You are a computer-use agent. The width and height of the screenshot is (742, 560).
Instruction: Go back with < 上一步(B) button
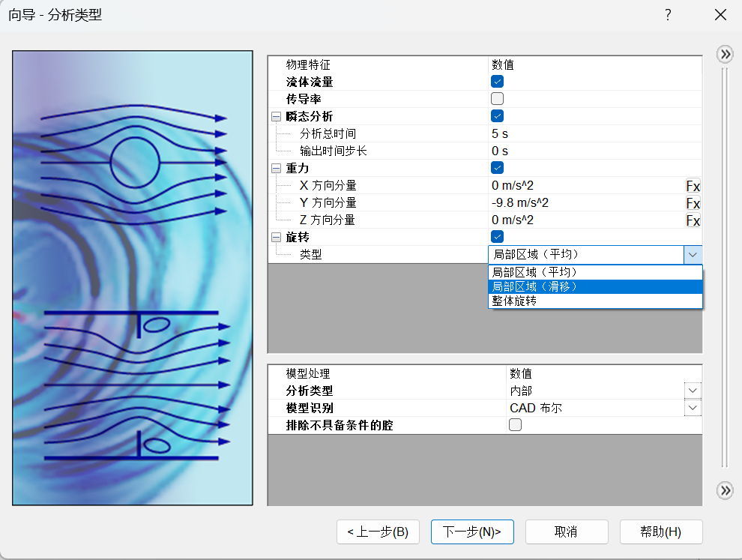pyautogui.click(x=378, y=532)
